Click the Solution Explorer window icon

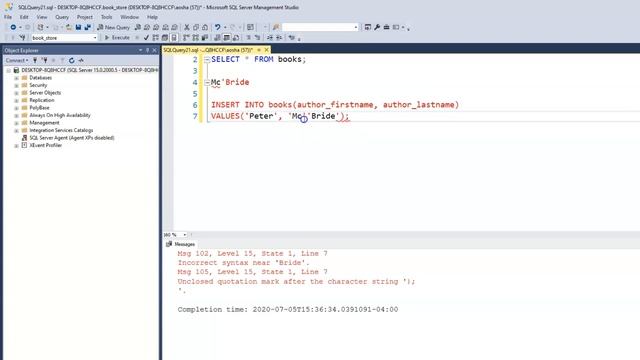click(368, 27)
